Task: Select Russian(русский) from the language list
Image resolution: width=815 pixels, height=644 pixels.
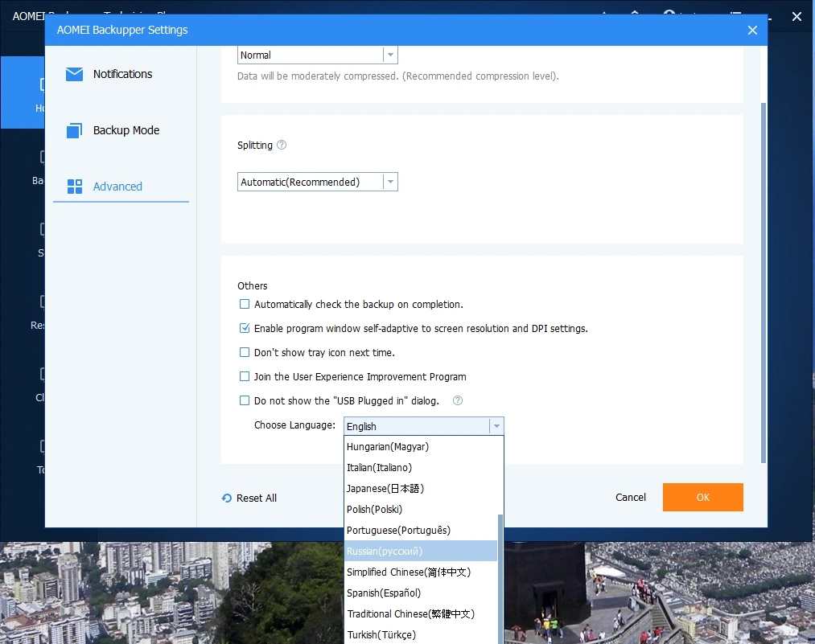Action: point(421,551)
